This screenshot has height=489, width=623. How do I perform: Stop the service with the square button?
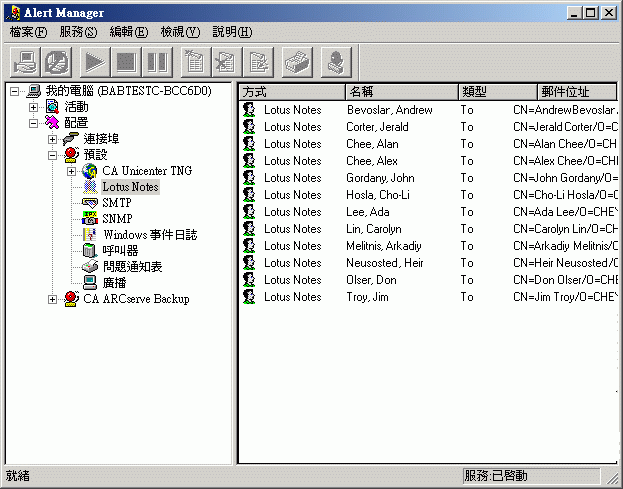coord(126,62)
